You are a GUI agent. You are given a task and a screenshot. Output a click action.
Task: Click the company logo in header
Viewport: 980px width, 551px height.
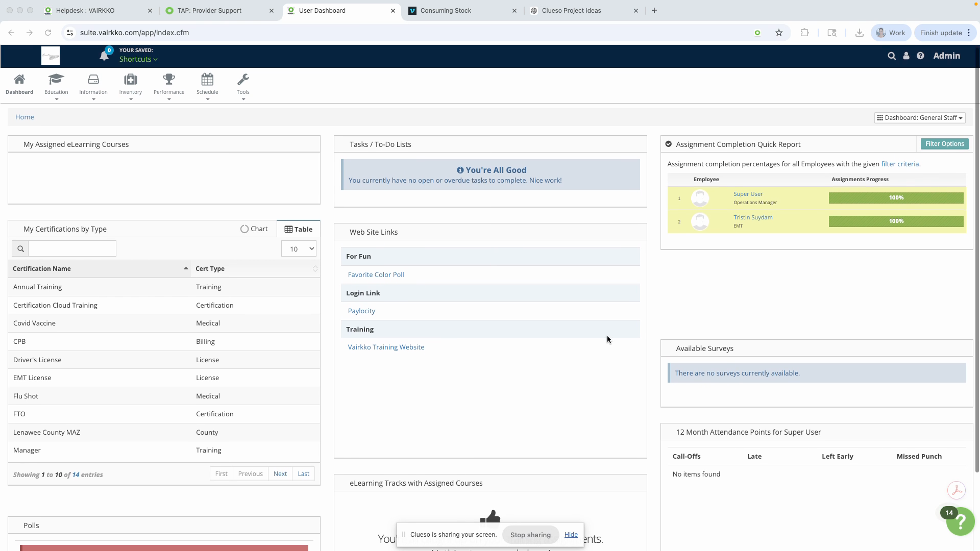[51, 56]
